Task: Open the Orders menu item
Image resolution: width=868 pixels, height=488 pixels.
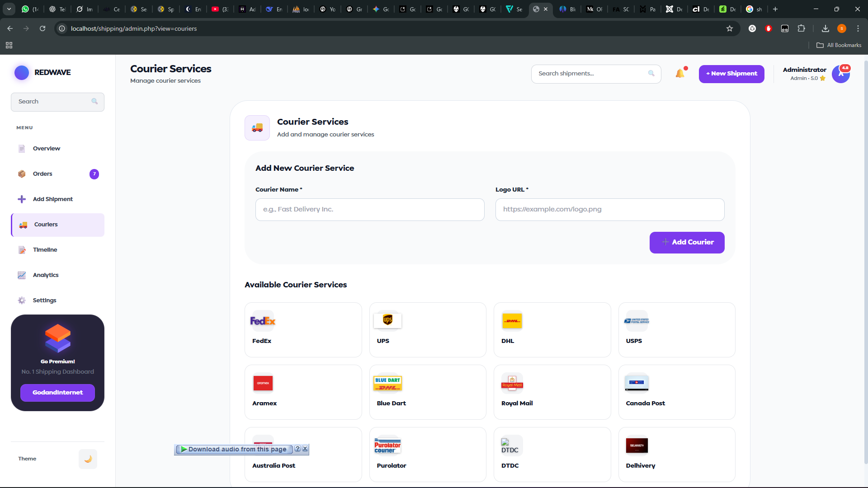Action: 42,174
